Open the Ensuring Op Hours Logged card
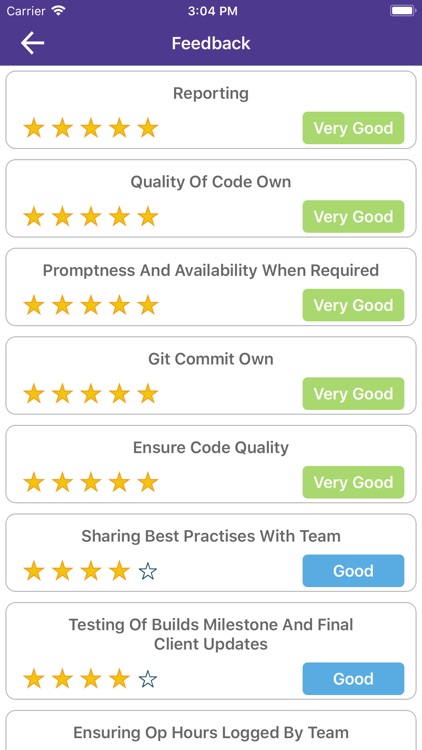 click(x=211, y=730)
